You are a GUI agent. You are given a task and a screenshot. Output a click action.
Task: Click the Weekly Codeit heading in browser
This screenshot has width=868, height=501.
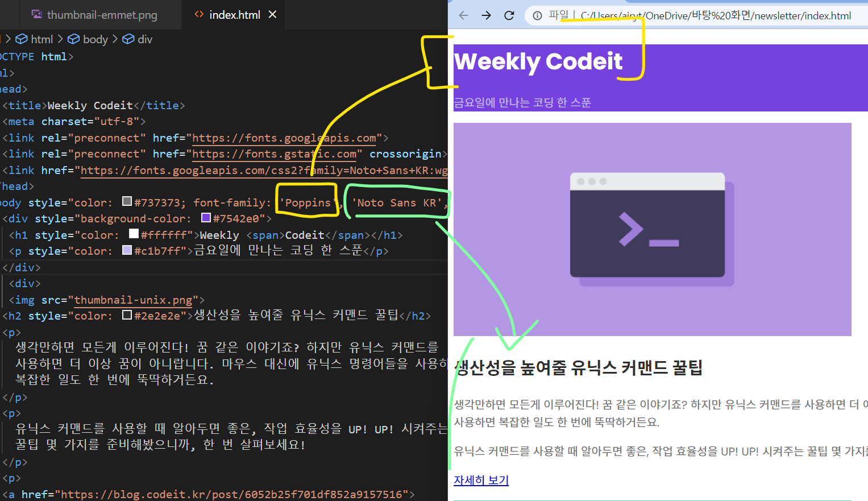click(x=538, y=61)
